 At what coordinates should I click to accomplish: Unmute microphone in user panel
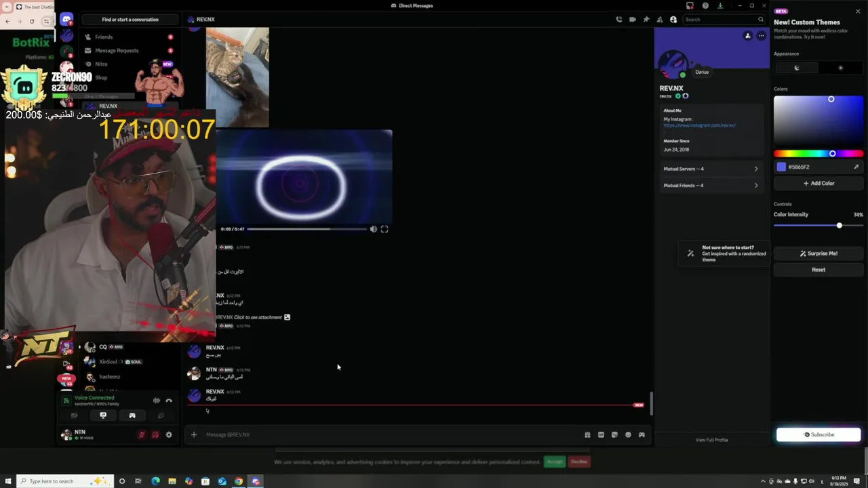click(142, 434)
